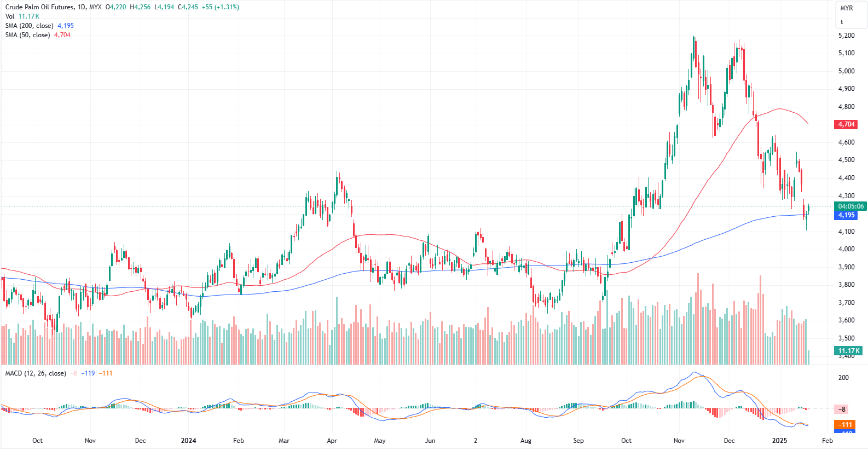Click the latest green volume bar

click(808, 357)
